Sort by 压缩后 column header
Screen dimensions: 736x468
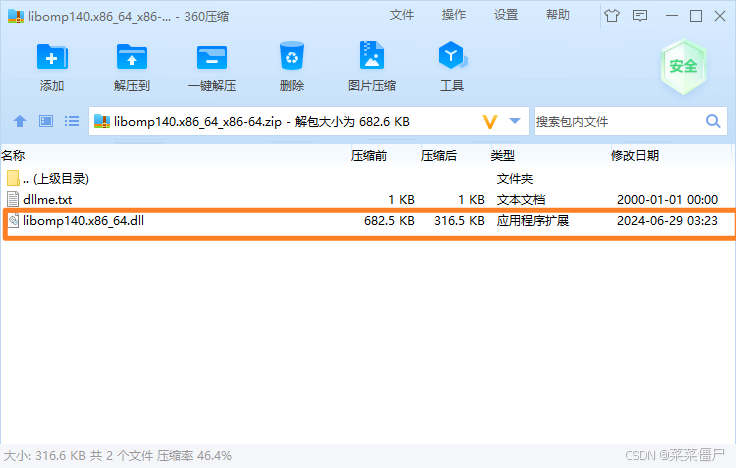coord(438,156)
